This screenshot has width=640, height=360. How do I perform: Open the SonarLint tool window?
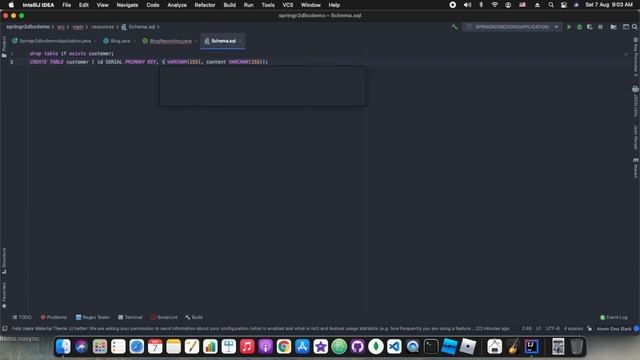pyautogui.click(x=164, y=317)
